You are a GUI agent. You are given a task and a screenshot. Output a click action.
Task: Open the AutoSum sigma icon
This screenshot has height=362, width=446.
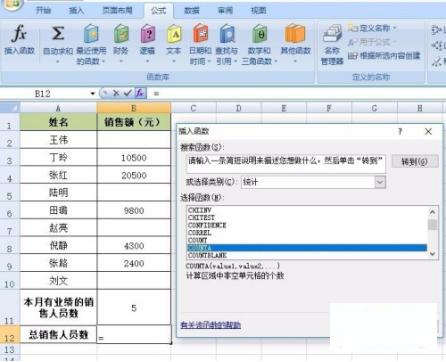pyautogui.click(x=58, y=33)
